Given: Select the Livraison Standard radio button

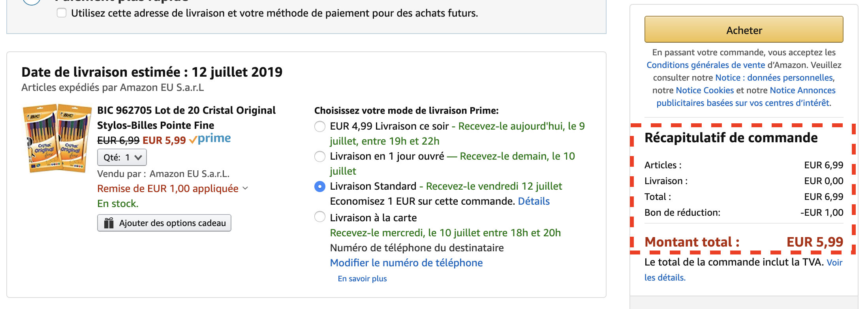Looking at the screenshot, I should click(x=320, y=187).
